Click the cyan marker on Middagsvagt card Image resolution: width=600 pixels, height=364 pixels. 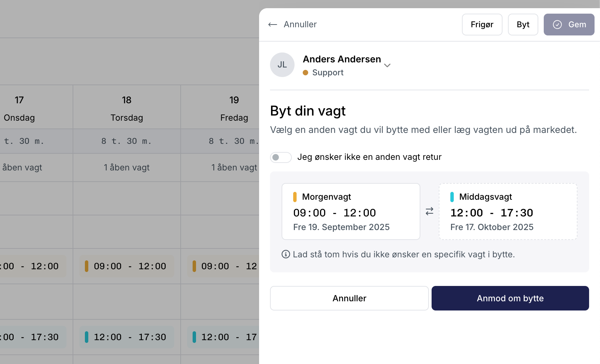[452, 197]
